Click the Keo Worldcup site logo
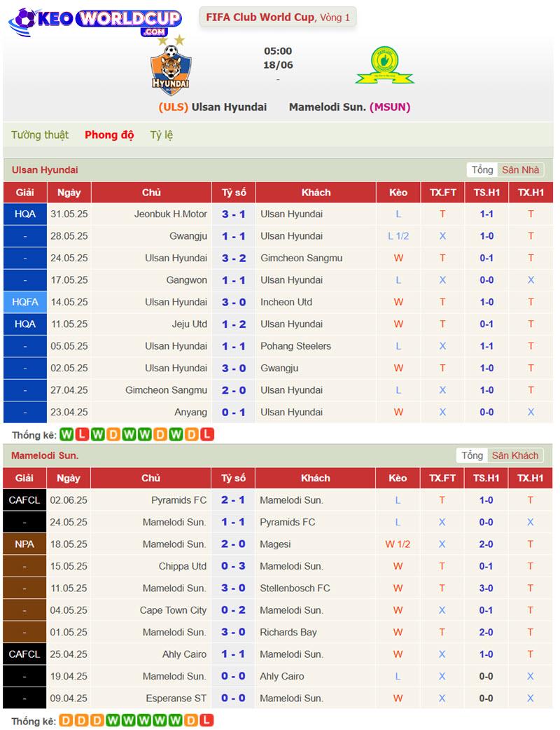 pos(95,22)
